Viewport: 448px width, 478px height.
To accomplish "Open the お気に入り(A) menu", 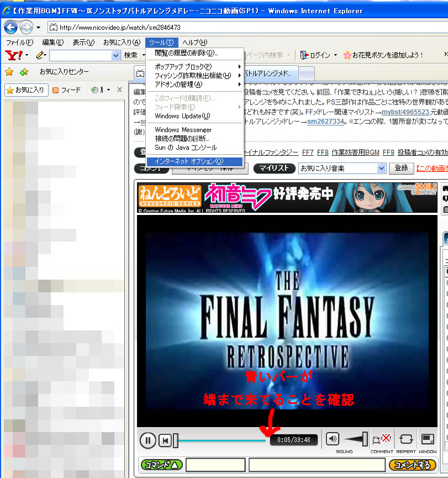I will pyautogui.click(x=122, y=43).
